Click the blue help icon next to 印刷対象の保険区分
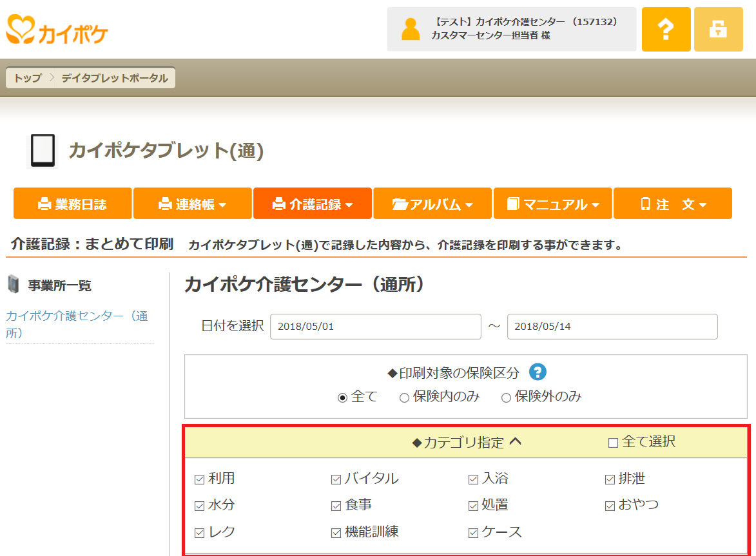This screenshot has height=556, width=756. pyautogui.click(x=537, y=372)
